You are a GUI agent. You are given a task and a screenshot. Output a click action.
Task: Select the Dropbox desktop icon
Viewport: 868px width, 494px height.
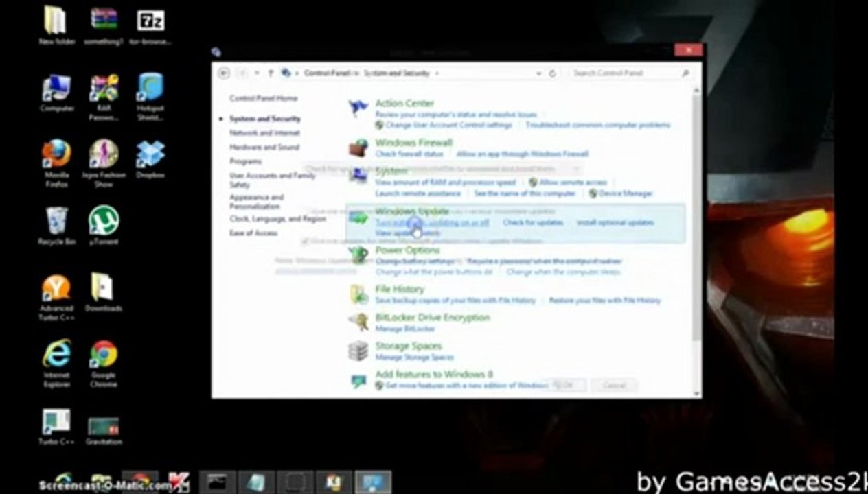click(x=150, y=159)
